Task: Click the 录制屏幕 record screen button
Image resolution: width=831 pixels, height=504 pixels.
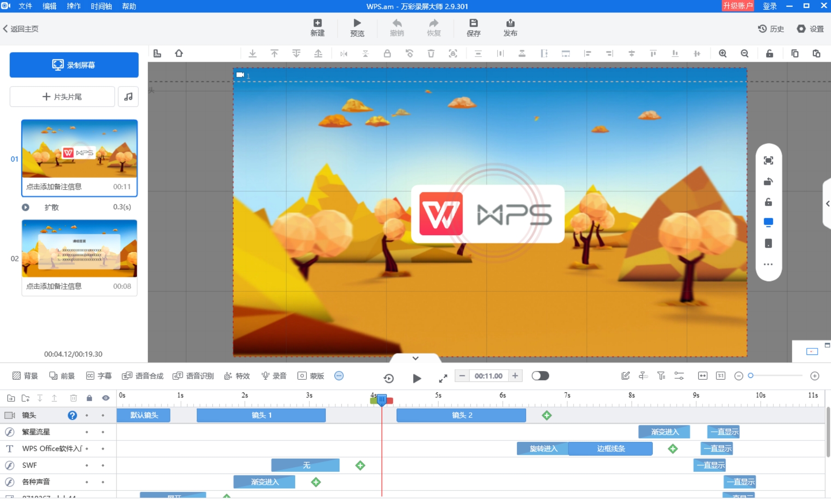Action: pos(74,65)
